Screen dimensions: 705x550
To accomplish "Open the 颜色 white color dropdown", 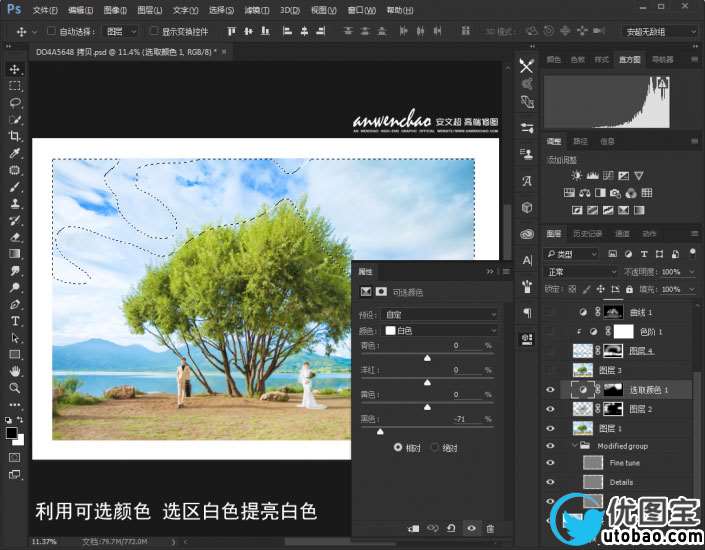I will [x=440, y=330].
